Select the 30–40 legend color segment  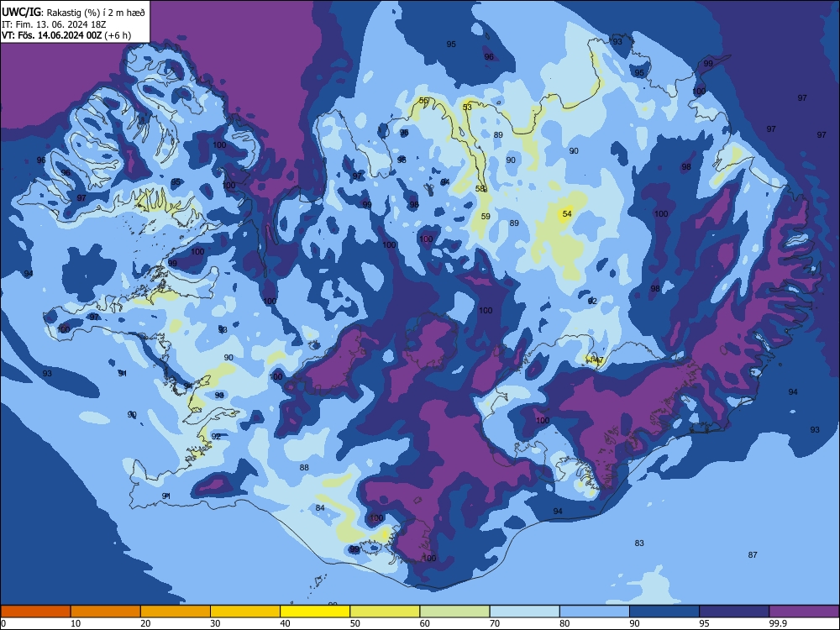(245, 612)
